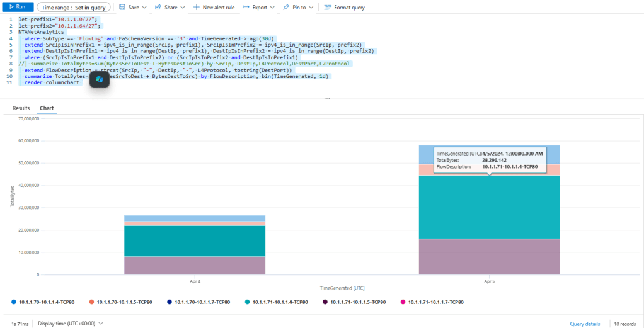
Task: Open the Share dropdown chevron
Action: point(182,7)
